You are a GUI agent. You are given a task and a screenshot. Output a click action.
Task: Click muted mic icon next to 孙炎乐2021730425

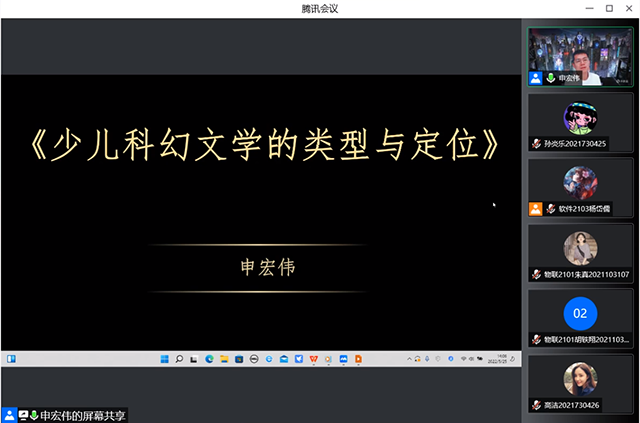click(x=536, y=144)
